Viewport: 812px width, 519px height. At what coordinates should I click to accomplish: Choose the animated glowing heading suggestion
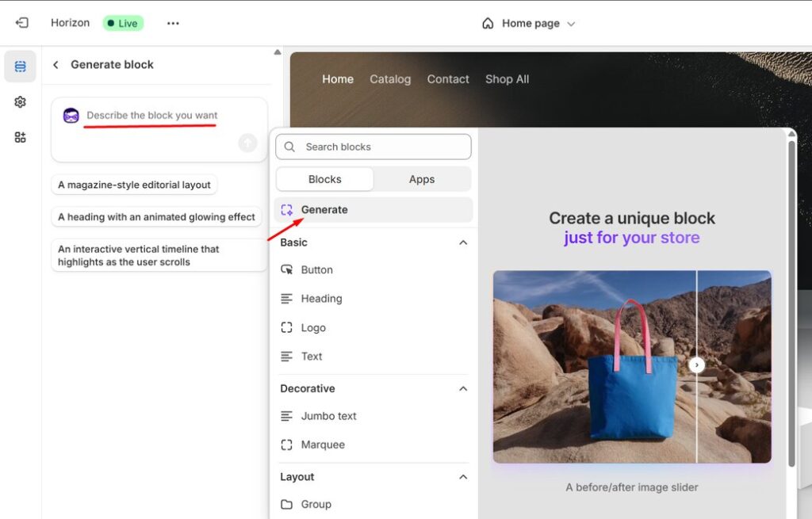(x=156, y=217)
